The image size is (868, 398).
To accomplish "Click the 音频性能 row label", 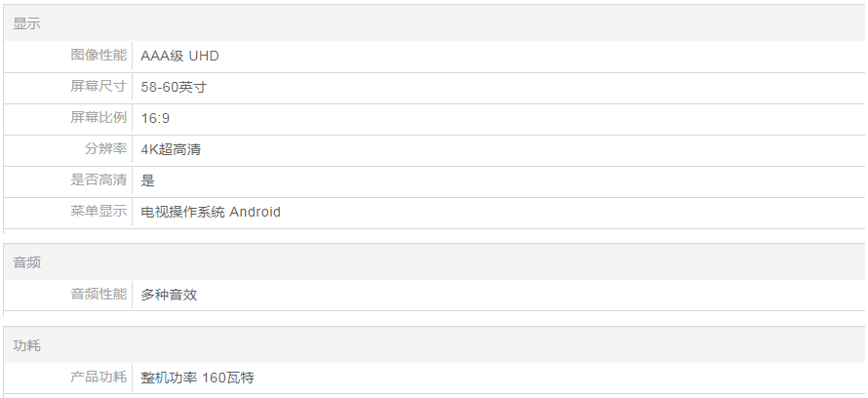I will (x=99, y=294).
